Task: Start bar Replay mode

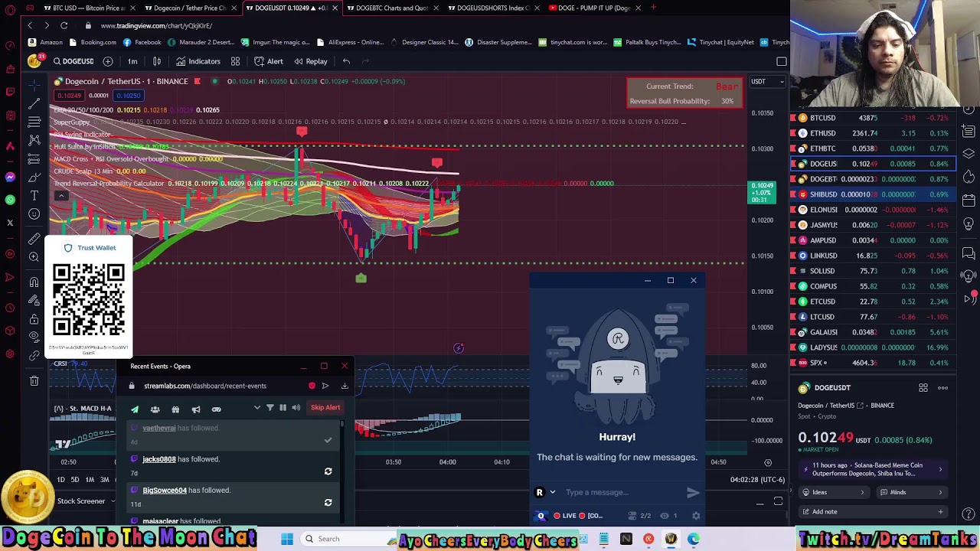Action: tap(311, 61)
